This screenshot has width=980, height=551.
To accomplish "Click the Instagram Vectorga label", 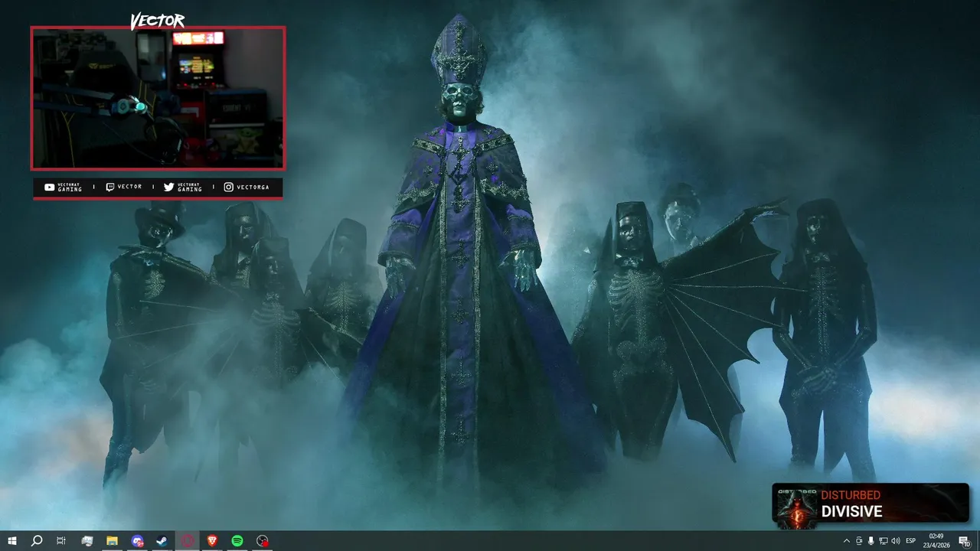I will (x=247, y=187).
